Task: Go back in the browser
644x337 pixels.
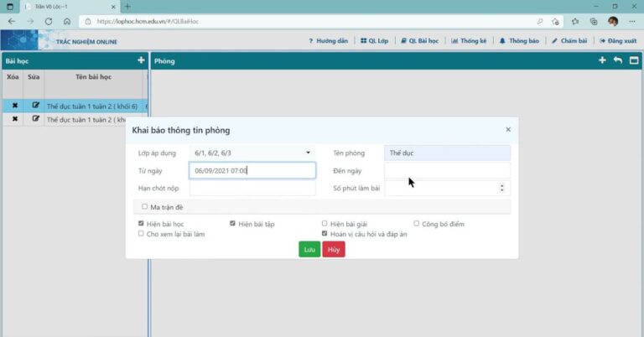Action: coord(12,21)
